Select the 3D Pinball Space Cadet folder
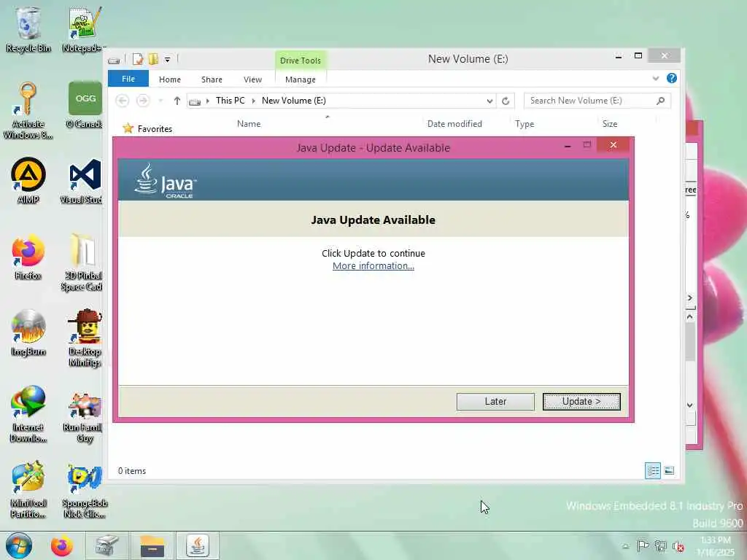 pos(83,262)
